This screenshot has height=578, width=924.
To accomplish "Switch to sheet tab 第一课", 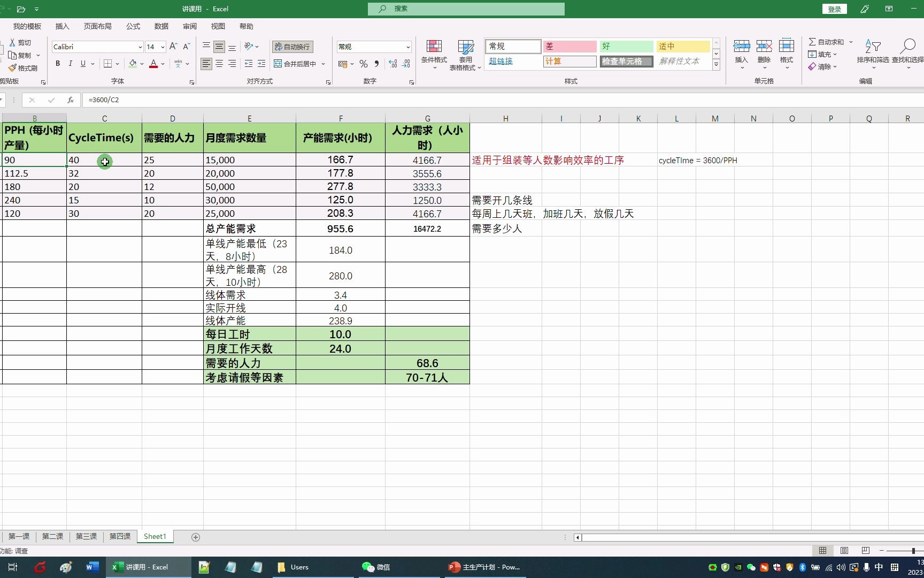I will click(19, 536).
